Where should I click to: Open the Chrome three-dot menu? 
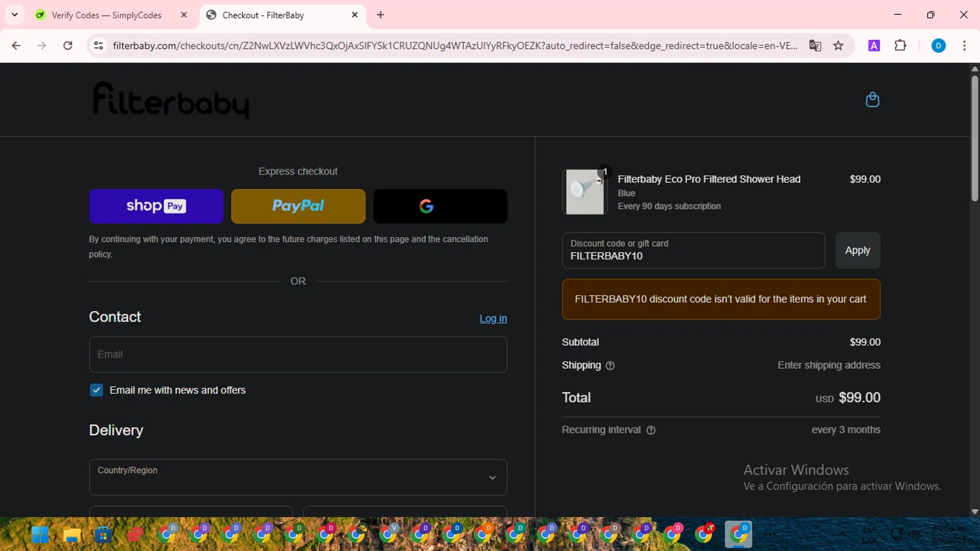(964, 46)
